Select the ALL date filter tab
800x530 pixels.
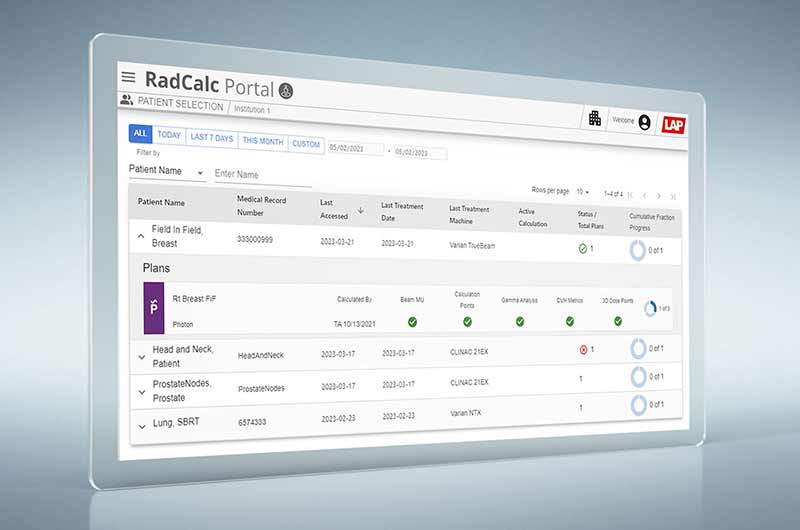(x=140, y=133)
